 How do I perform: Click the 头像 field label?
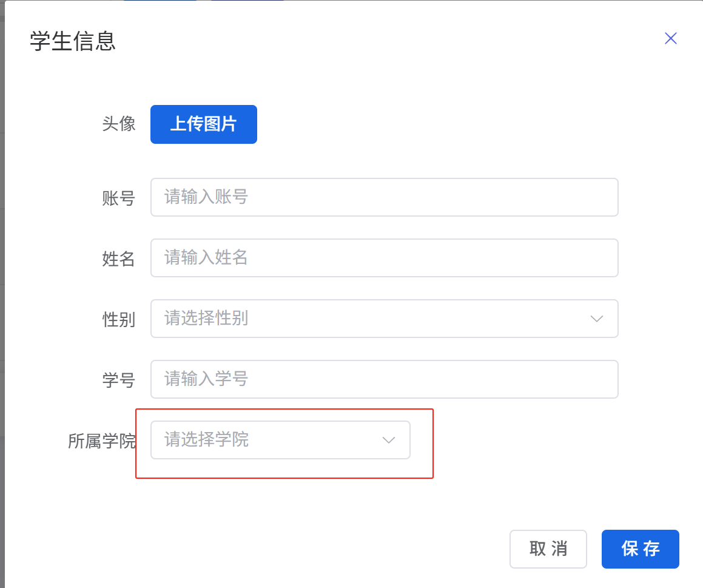pos(119,124)
